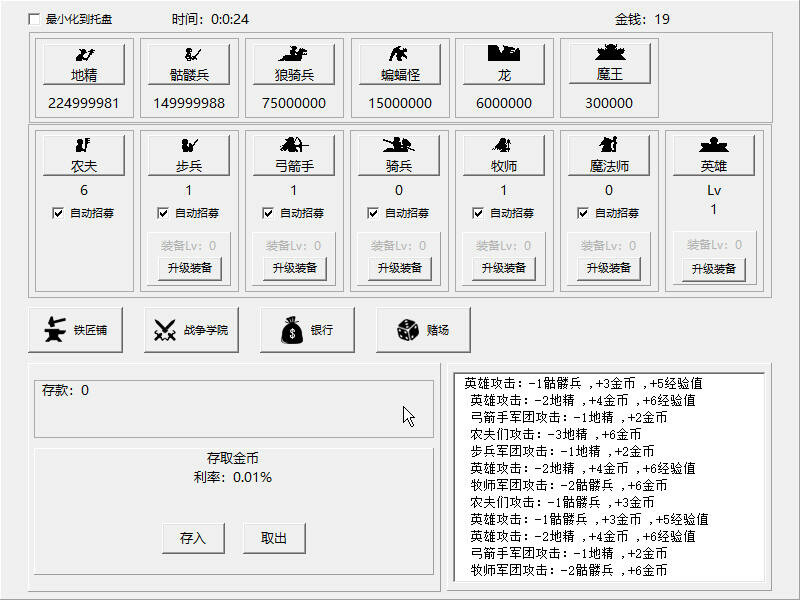Enable 最小化到托盘 option
The height and width of the screenshot is (600, 800).
35,17
